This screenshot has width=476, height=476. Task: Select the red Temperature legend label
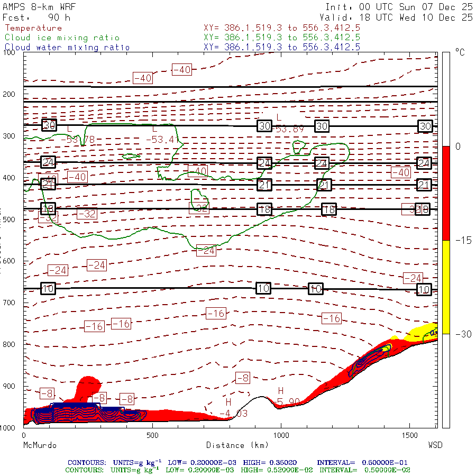33,28
